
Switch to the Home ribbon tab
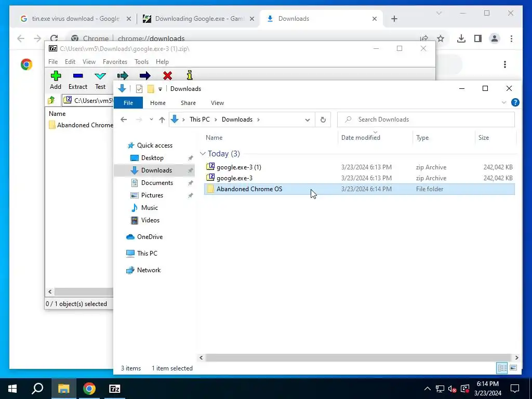pyautogui.click(x=158, y=103)
